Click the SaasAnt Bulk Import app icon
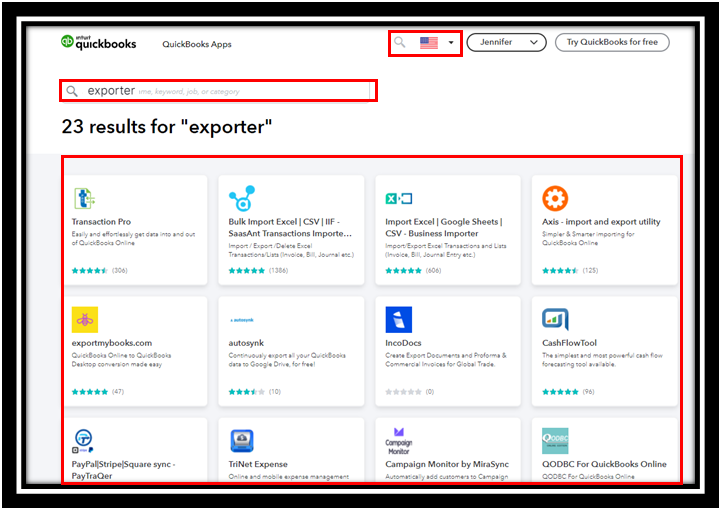720x508 pixels. (242, 198)
